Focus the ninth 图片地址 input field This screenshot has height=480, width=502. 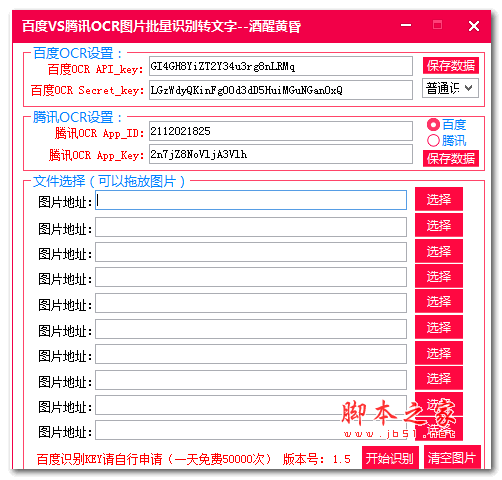click(x=251, y=405)
